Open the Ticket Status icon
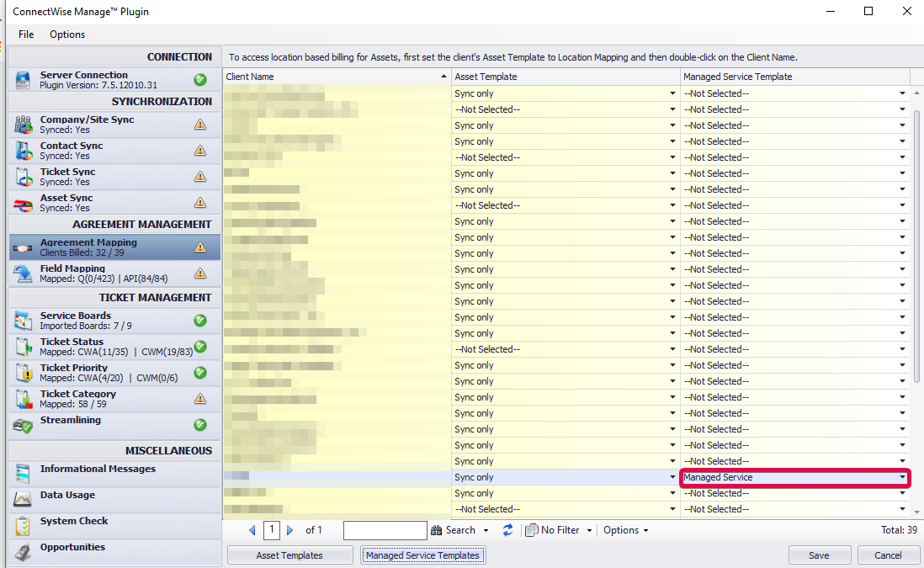This screenshot has width=924, height=568. (x=23, y=347)
